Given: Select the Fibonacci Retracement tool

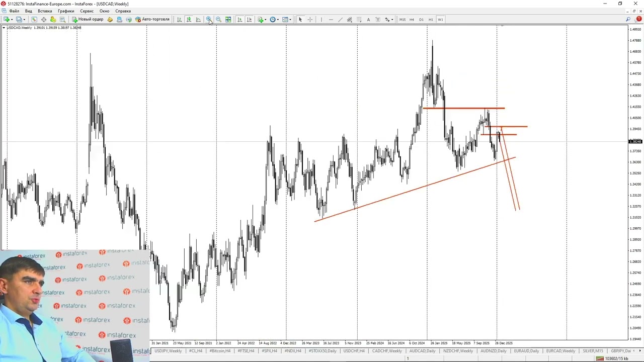Looking at the screenshot, I should (x=359, y=20).
